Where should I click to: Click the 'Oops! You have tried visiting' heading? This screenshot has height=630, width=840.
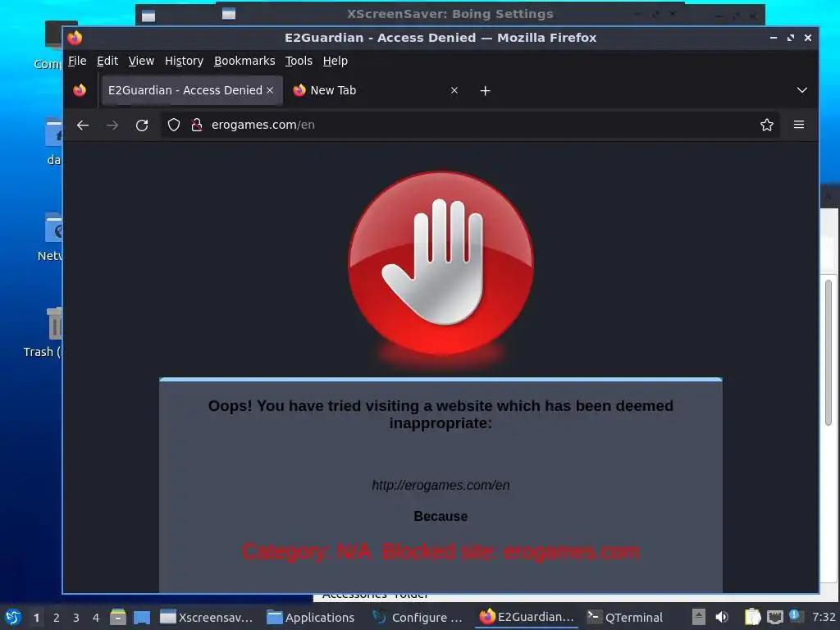[x=441, y=414]
